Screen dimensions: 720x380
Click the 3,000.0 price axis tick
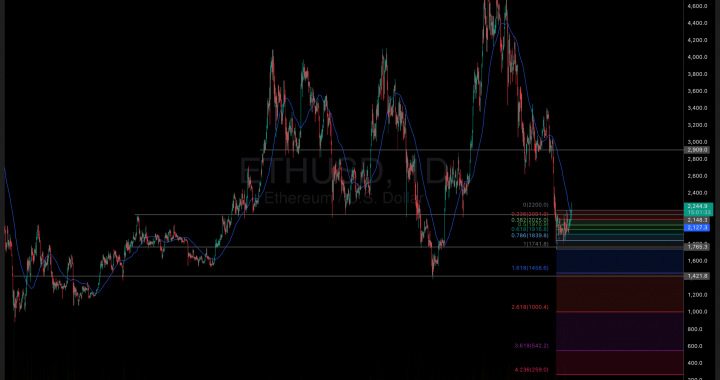697,142
